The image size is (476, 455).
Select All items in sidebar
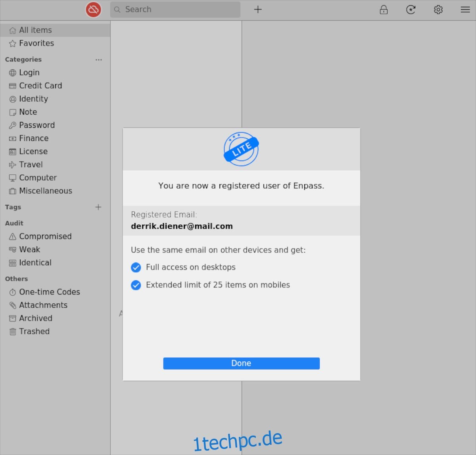(55, 30)
